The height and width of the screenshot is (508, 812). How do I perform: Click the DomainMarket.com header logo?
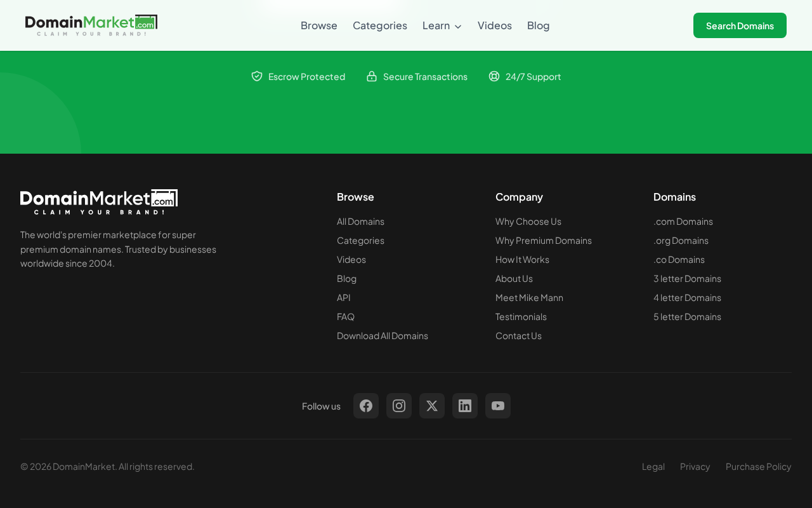[91, 25]
